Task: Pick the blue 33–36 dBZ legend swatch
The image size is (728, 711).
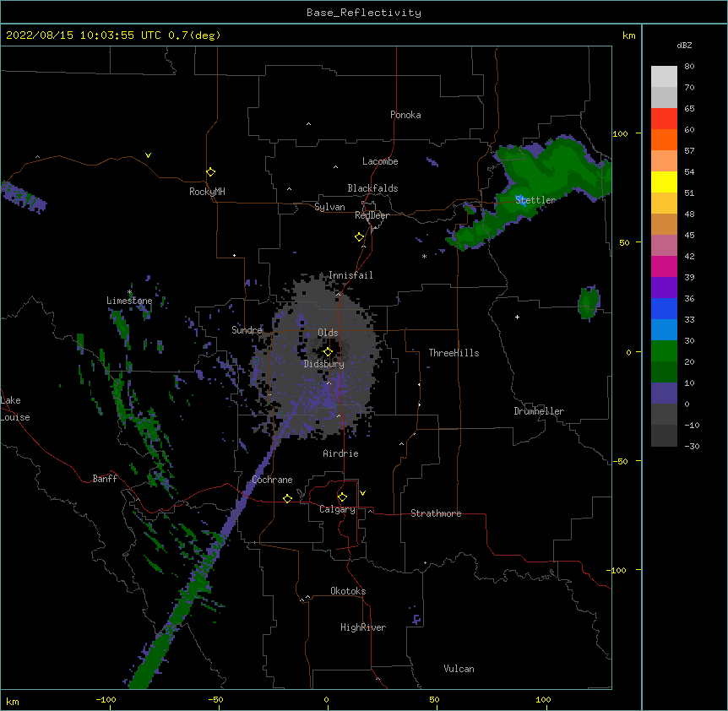Action: (664, 308)
